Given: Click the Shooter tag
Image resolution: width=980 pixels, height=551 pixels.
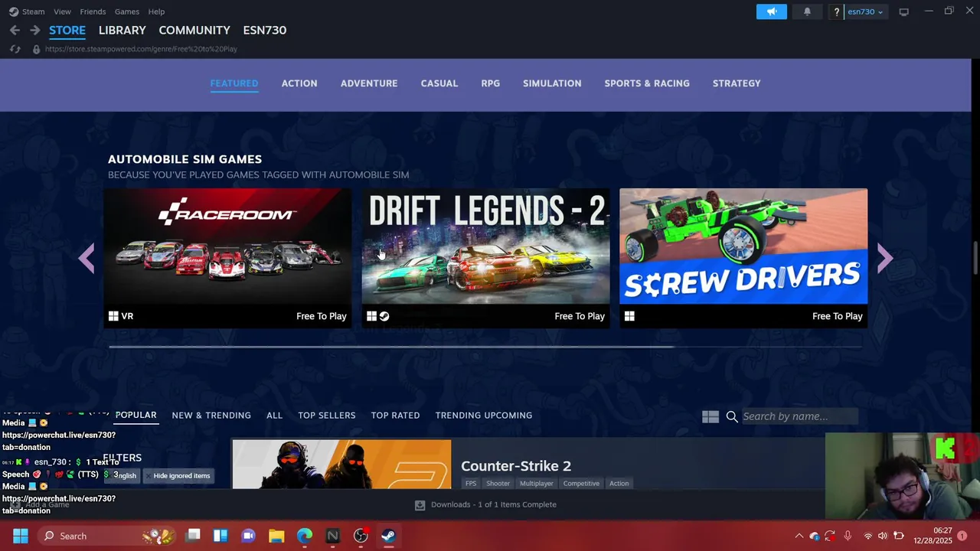Looking at the screenshot, I should point(498,483).
